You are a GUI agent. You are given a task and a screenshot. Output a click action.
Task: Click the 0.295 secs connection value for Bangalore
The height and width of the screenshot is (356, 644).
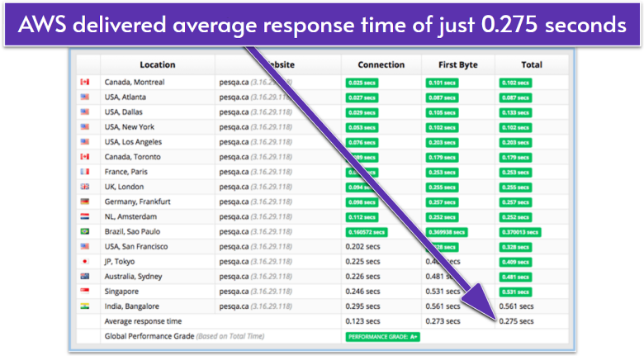362,306
